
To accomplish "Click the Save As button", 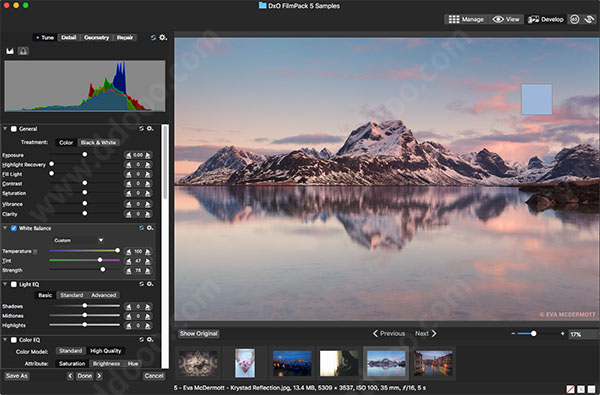I will pos(17,376).
